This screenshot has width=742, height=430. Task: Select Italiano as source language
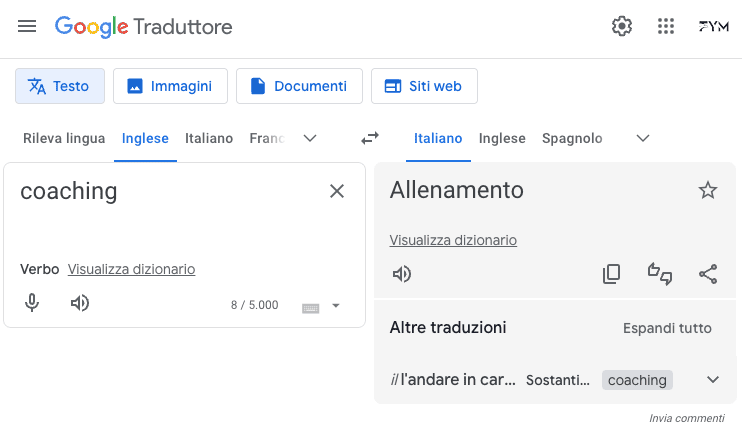209,138
